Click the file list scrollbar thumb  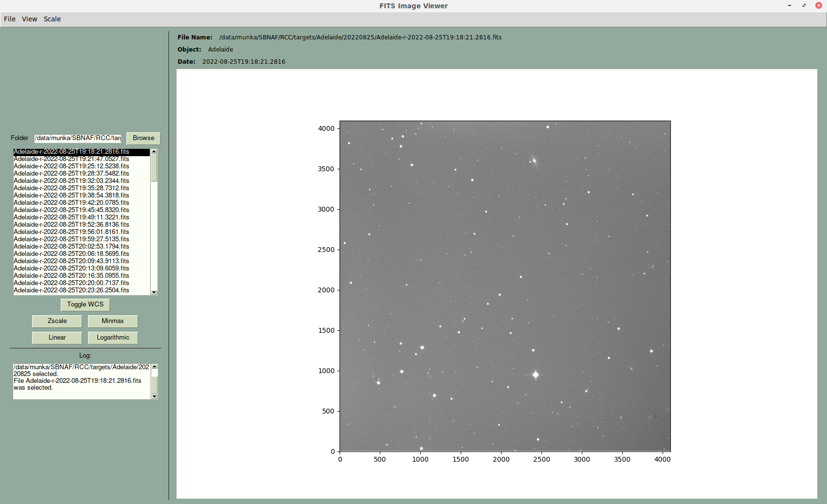point(154,168)
